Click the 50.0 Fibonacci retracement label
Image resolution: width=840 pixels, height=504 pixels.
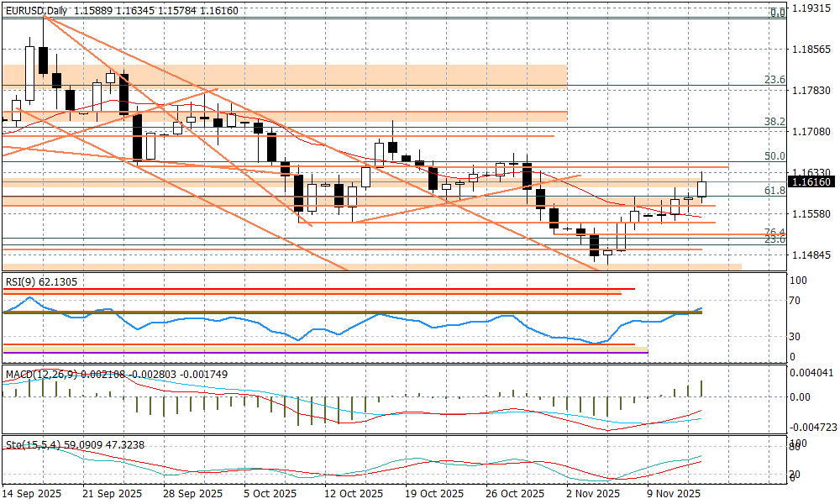[774, 156]
